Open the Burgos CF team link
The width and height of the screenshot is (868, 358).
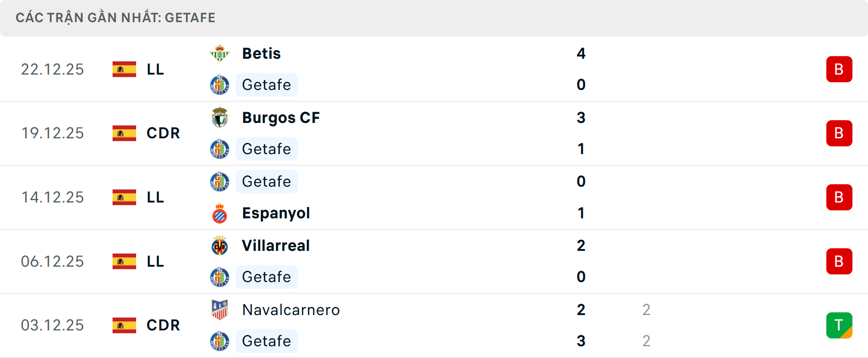[x=281, y=118]
